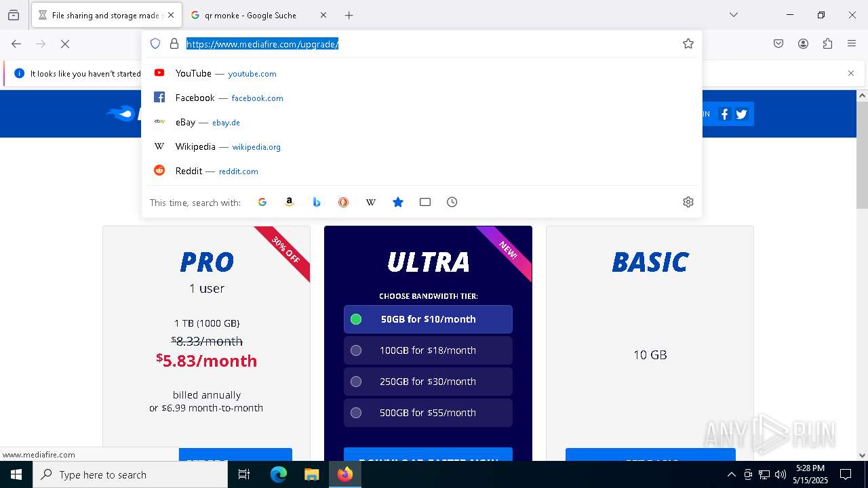868x488 pixels.
Task: Select 100GB for $18/month tier
Action: tap(428, 350)
